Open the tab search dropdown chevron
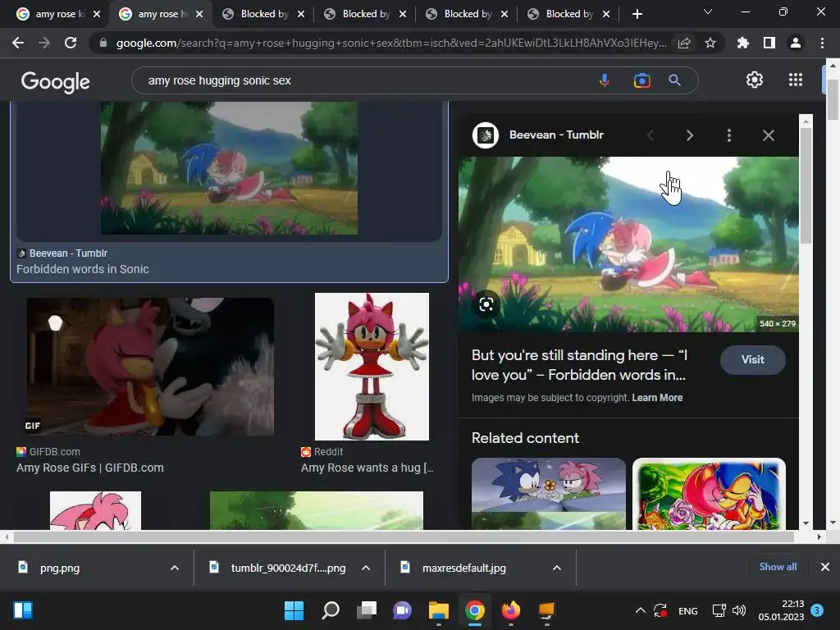Screen dimensions: 840x630 coord(708,11)
